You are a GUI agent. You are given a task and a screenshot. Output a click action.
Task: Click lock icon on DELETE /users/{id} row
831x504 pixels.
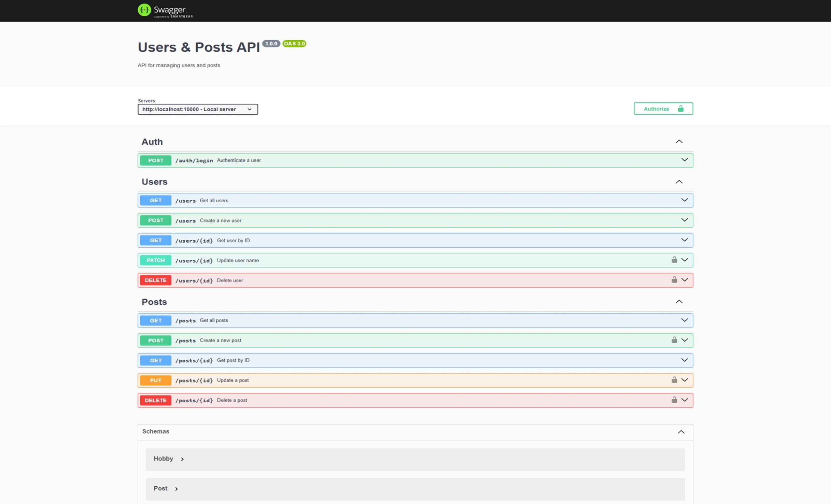[x=674, y=280]
